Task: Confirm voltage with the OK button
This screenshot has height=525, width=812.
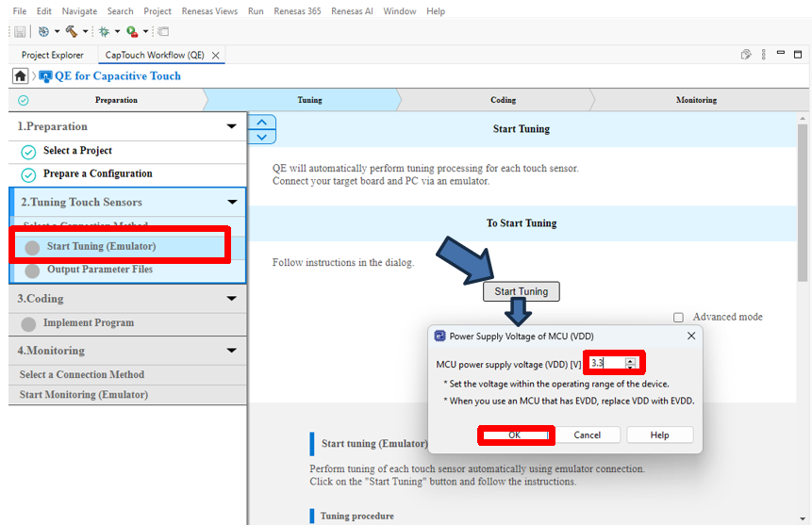Action: (514, 435)
